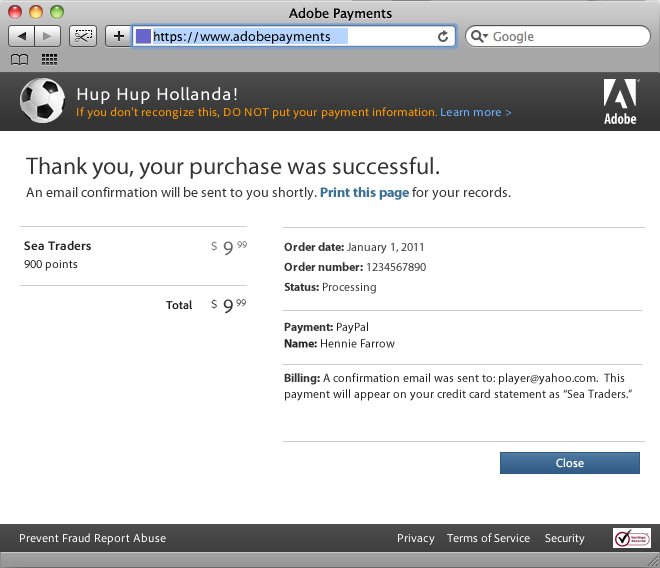Open the Privacy footer link
The image size is (660, 568).
tap(415, 538)
